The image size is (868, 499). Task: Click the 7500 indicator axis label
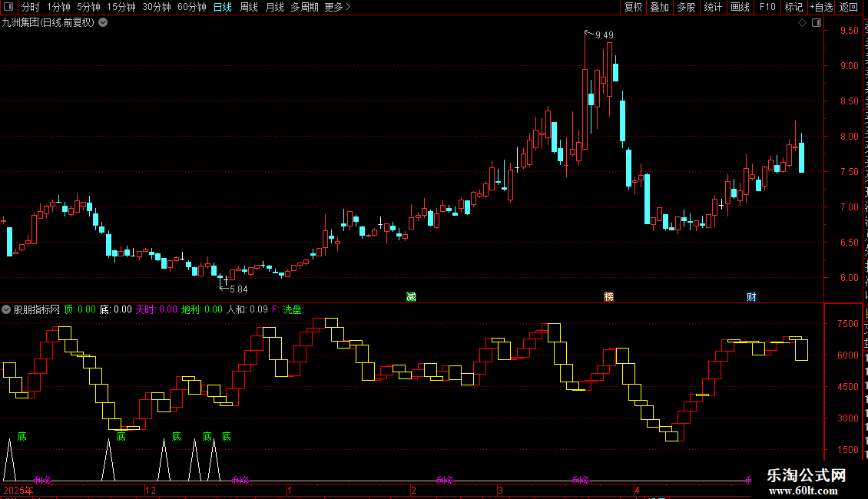848,324
